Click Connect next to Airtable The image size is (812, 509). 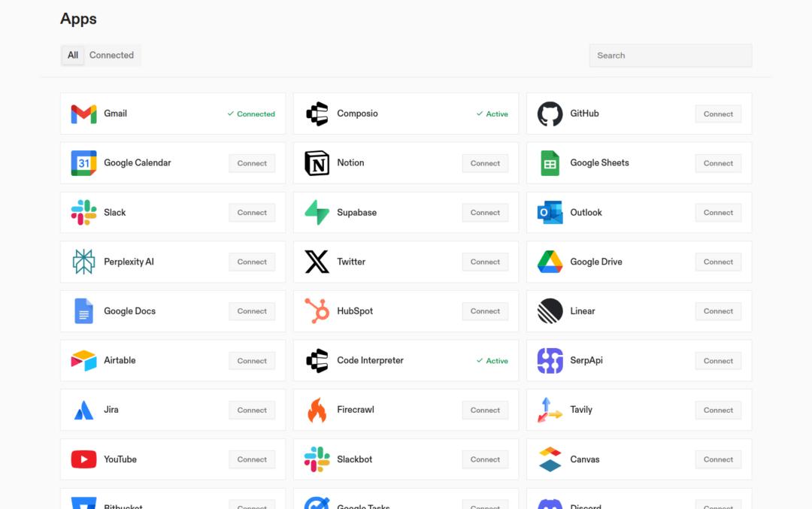coord(252,361)
